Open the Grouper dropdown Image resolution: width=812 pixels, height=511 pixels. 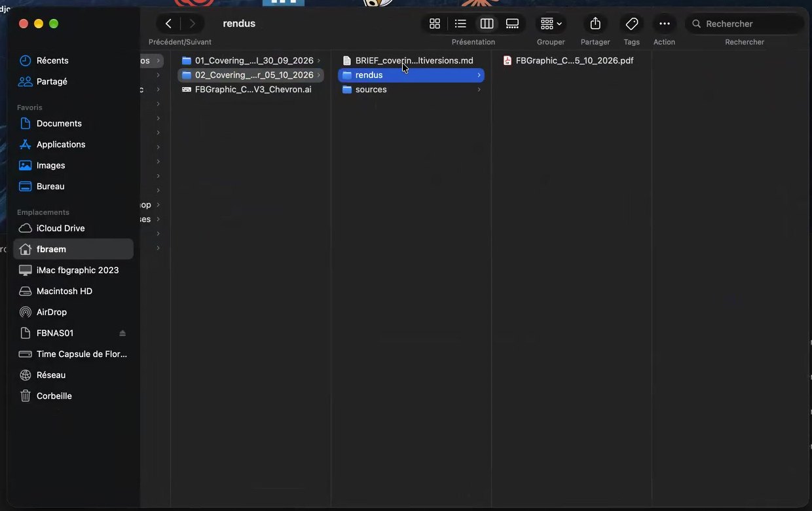point(551,24)
